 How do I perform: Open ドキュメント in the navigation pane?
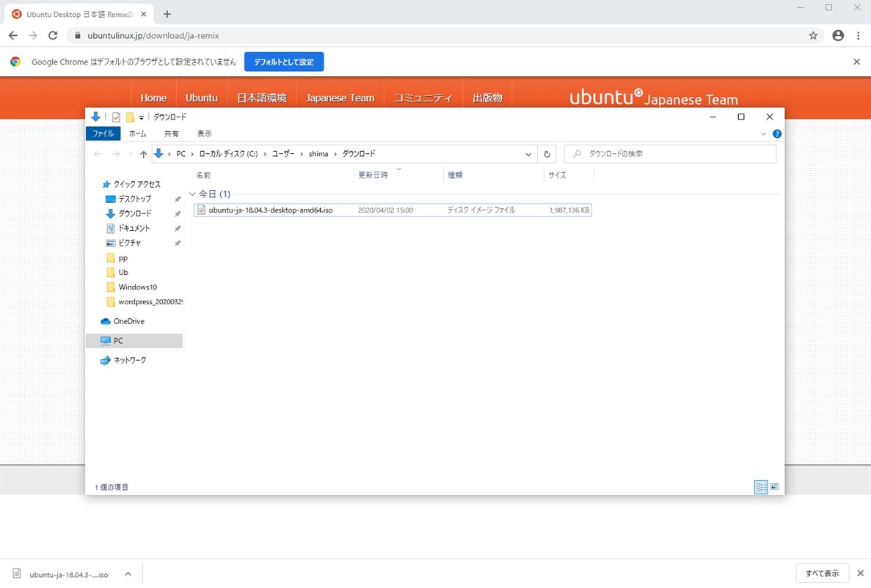pyautogui.click(x=134, y=228)
